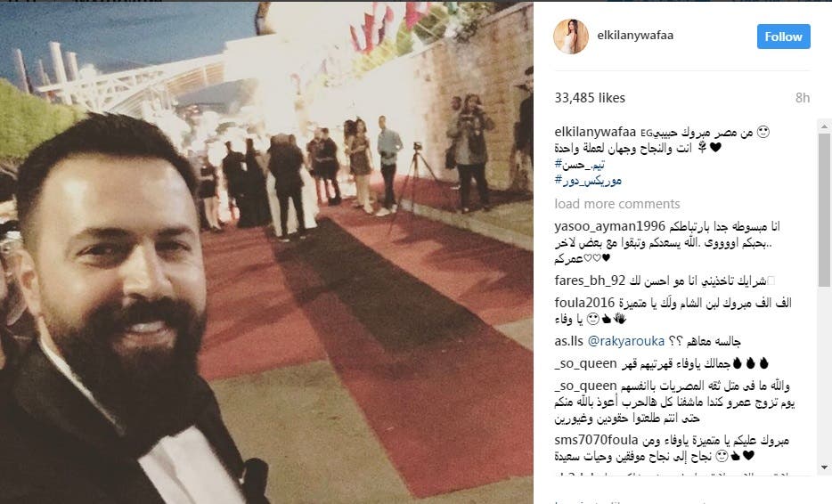
Task: Follow the elkilanywafaa account
Action: [783, 37]
